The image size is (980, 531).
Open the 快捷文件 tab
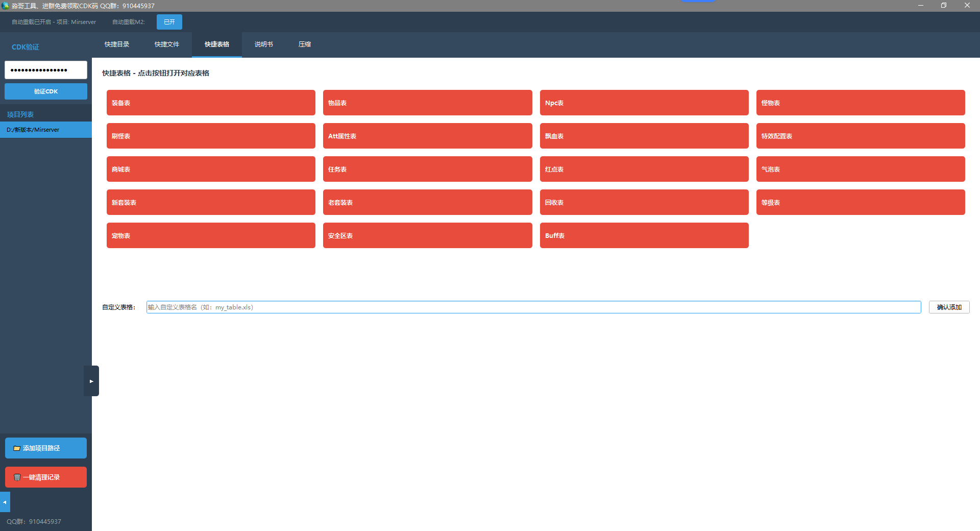tap(167, 44)
